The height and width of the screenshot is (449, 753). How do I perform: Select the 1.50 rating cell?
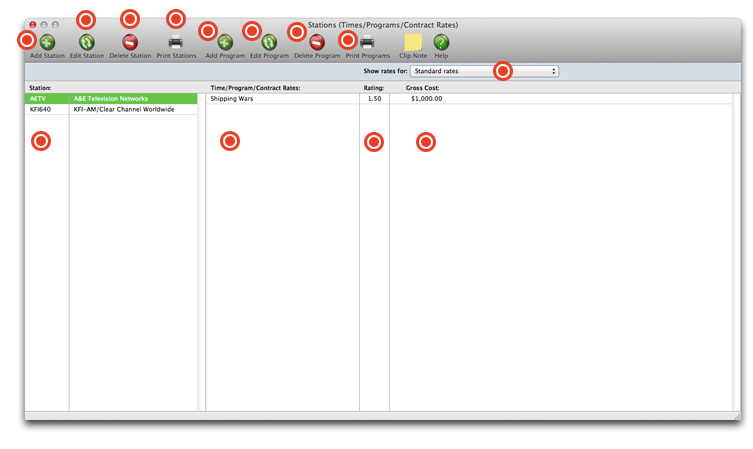pos(375,99)
